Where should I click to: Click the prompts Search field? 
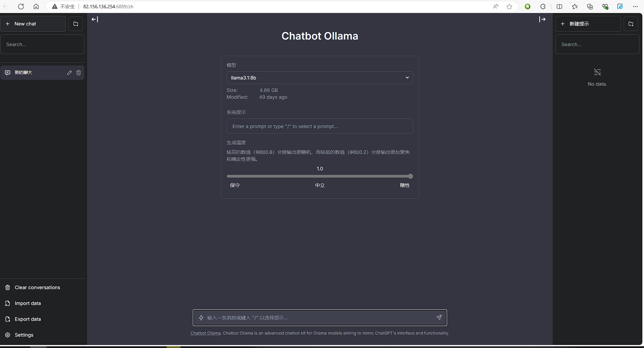pyautogui.click(x=598, y=44)
